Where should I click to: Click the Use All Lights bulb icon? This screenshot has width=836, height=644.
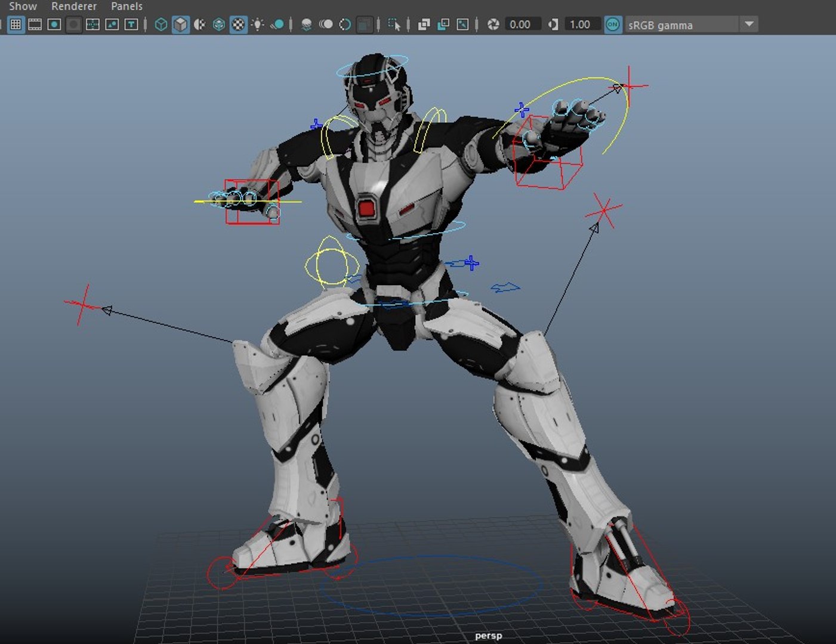click(257, 24)
